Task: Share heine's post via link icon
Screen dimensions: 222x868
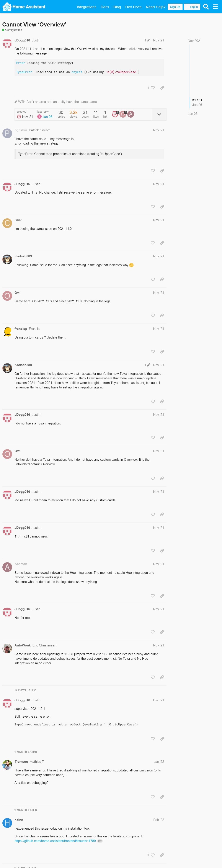Action: point(162,855)
